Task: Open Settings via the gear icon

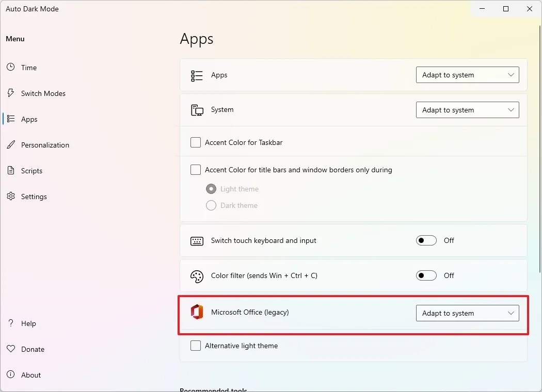Action: pos(11,197)
